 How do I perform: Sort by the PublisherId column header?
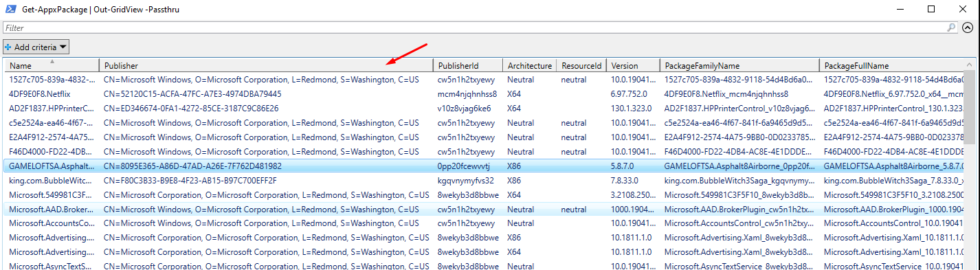click(x=468, y=65)
